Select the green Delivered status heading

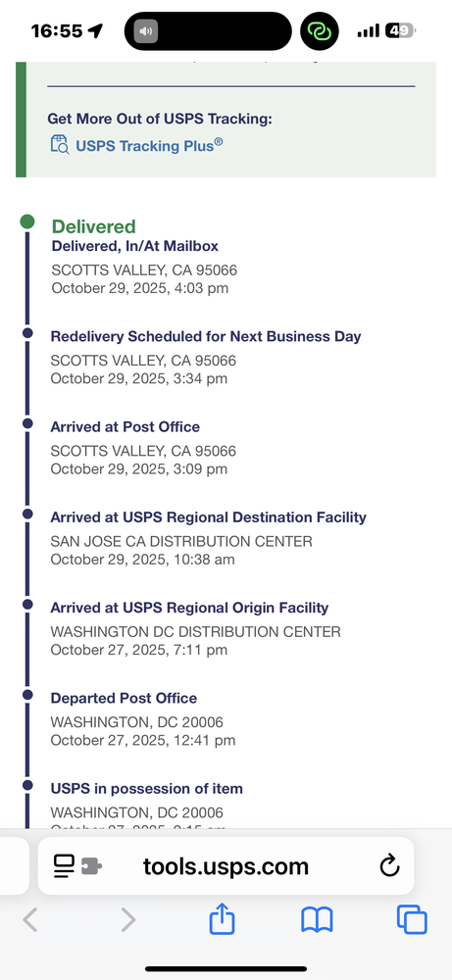[94, 226]
